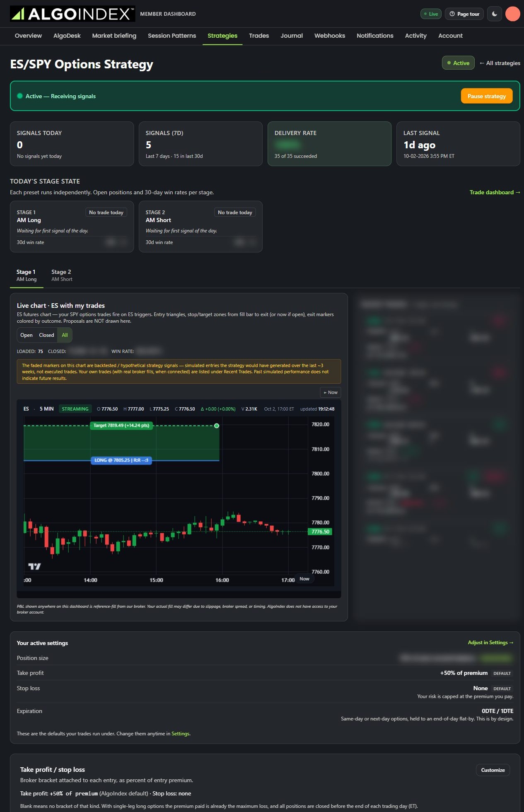Image resolution: width=524 pixels, height=812 pixels.
Task: Click the 0DTE / 1DTE expiration value
Action: (497, 711)
